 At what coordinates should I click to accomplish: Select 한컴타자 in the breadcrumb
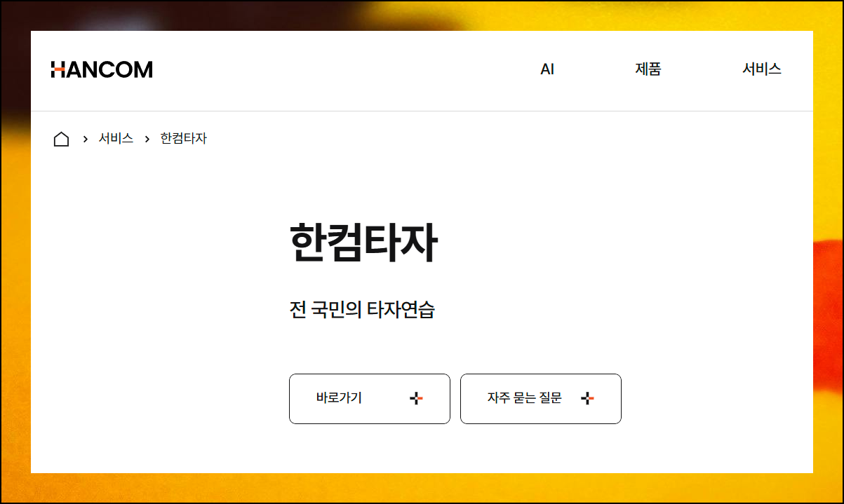coord(184,139)
